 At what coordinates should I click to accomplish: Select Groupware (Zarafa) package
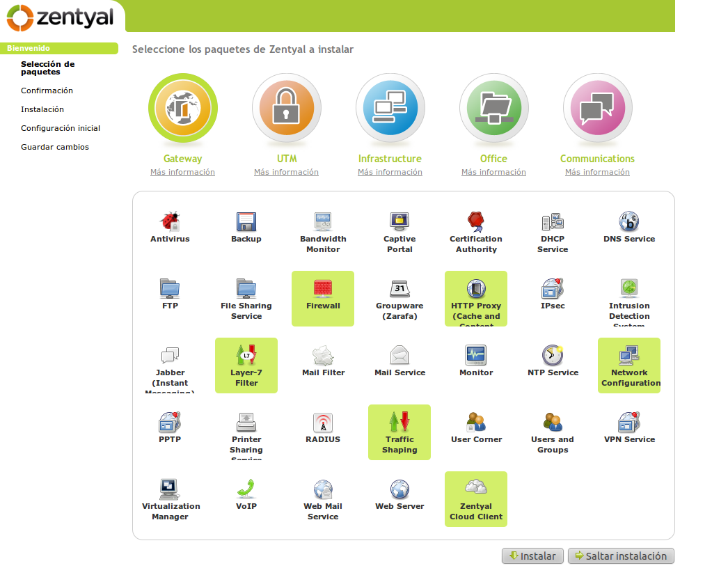tap(399, 298)
